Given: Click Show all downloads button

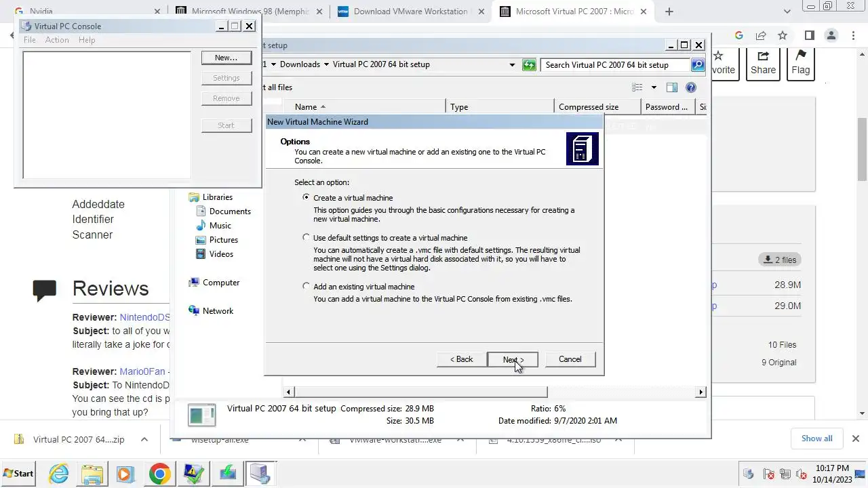Looking at the screenshot, I should pos(816,439).
